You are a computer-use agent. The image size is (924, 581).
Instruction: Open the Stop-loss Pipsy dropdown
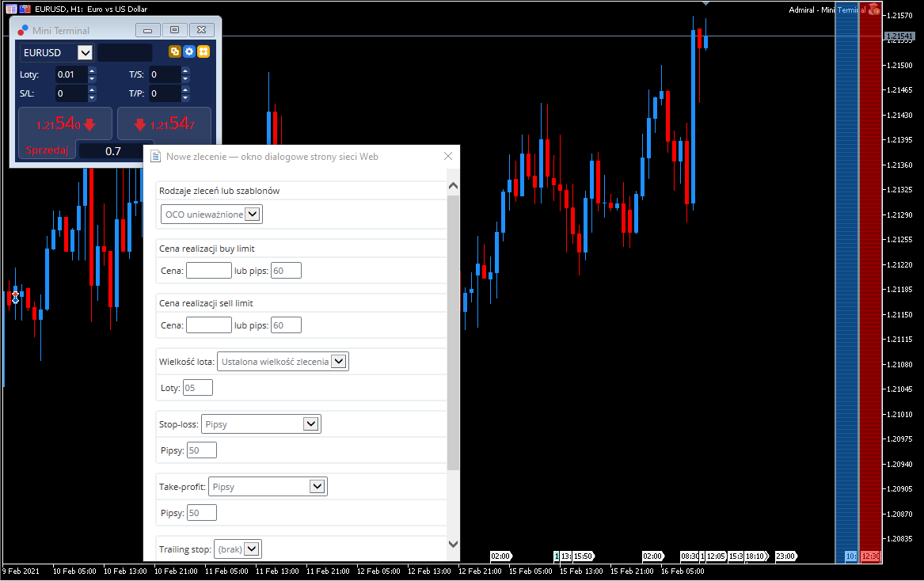310,423
